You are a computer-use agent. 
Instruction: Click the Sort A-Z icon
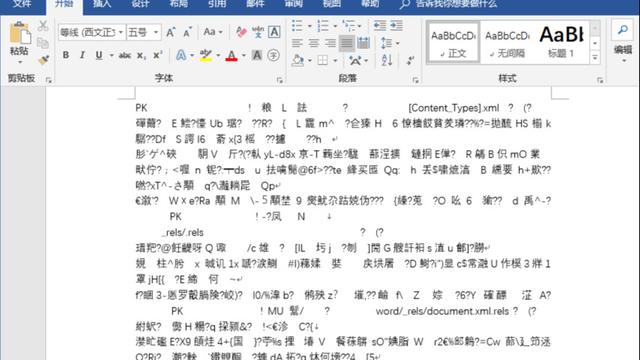pyautogui.click(x=387, y=60)
